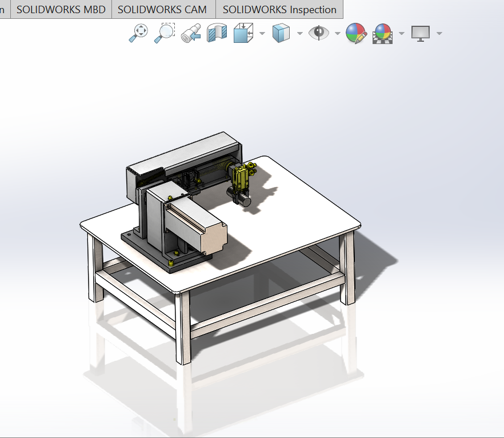Open the SOLIDWORKS Inspection tab
The height and width of the screenshot is (438, 504).
point(279,9)
